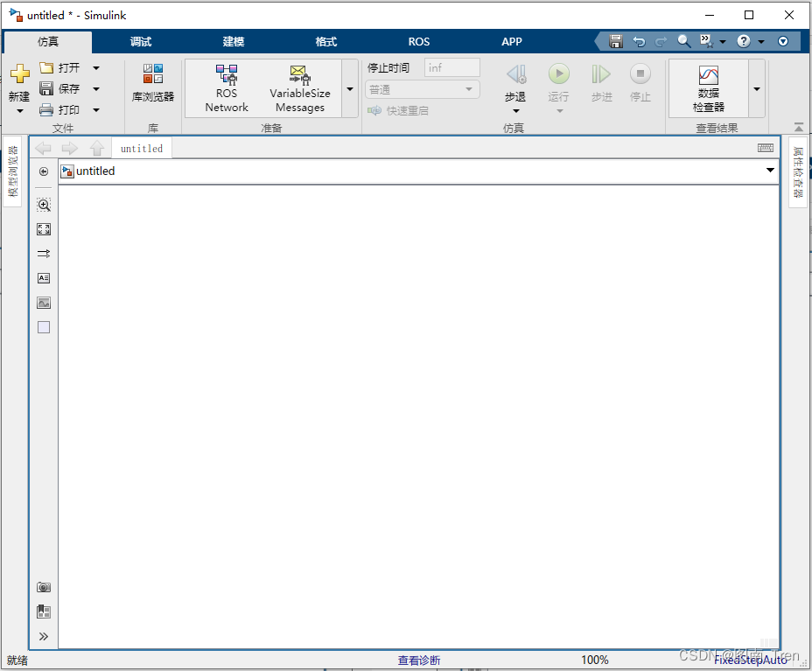Select the Zoom In tool in palette
812x671 pixels.
pos(44,205)
